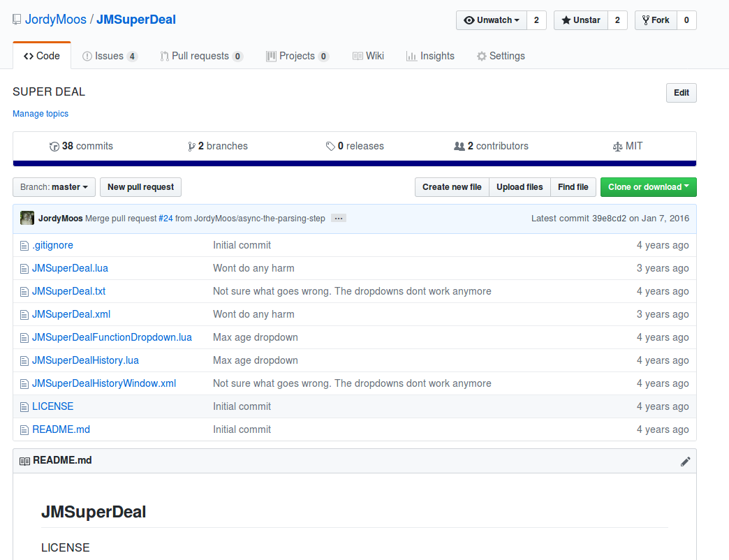Image resolution: width=729 pixels, height=560 pixels.
Task: Click Create new file button
Action: click(x=452, y=187)
